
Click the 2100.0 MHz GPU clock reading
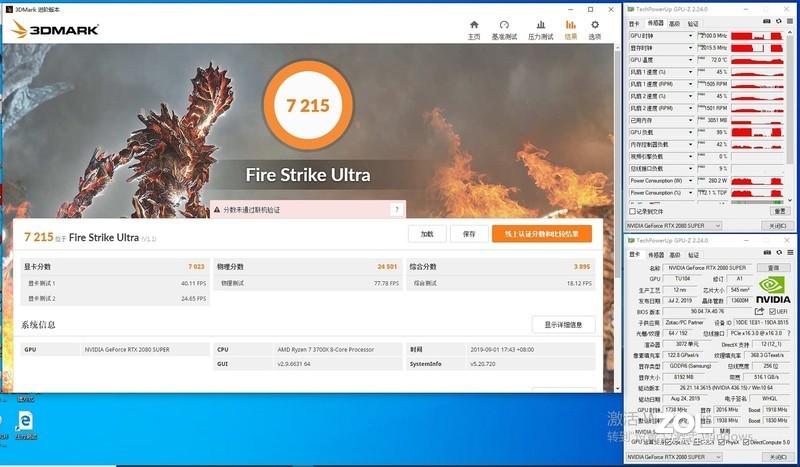(713, 36)
